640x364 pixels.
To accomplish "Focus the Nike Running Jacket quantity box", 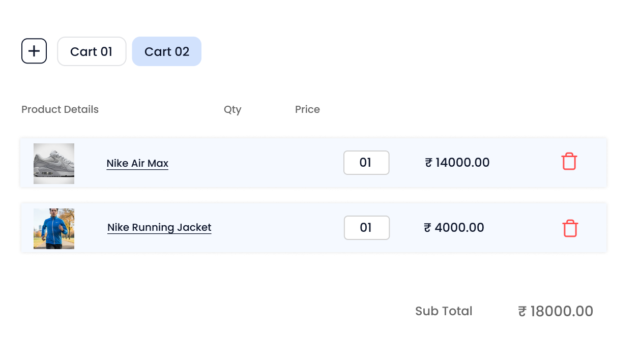I will pos(367,228).
